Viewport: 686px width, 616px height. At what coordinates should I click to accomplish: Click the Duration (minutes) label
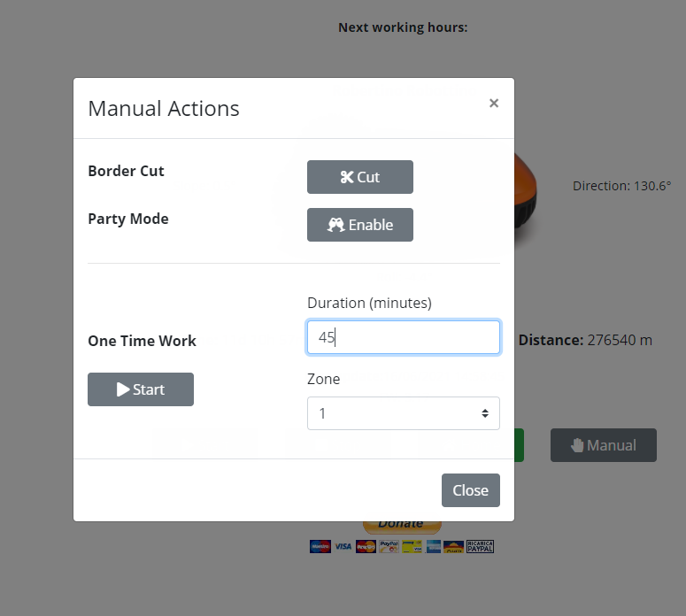click(x=369, y=303)
